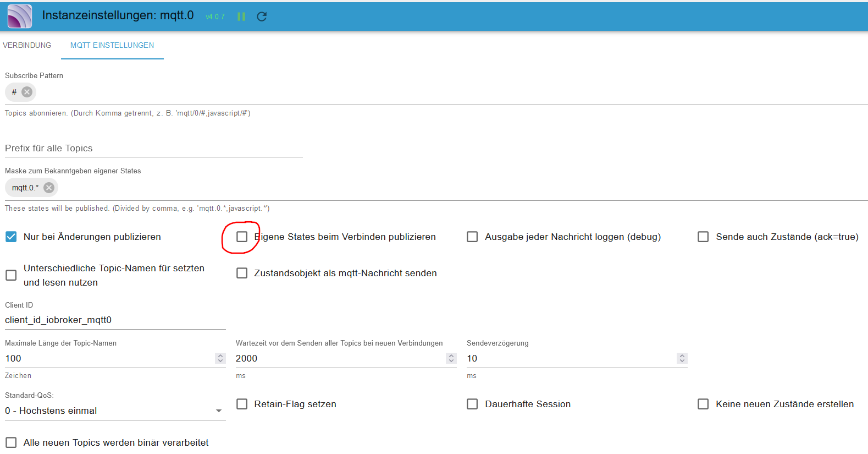868x454 pixels.
Task: Open the MQTT Einstellungen tab
Action: pos(112,45)
